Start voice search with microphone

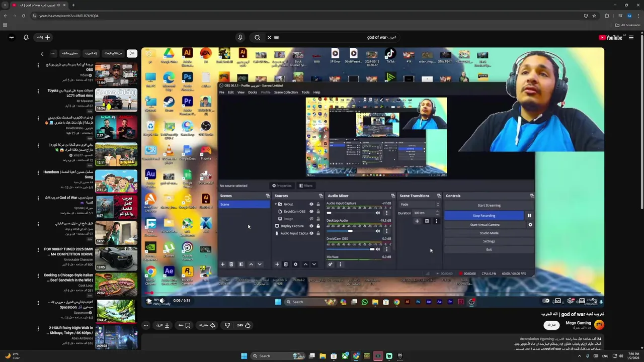(240, 37)
